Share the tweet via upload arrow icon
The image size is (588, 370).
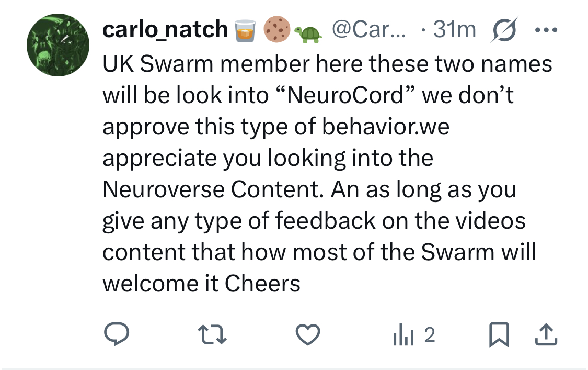click(x=546, y=334)
